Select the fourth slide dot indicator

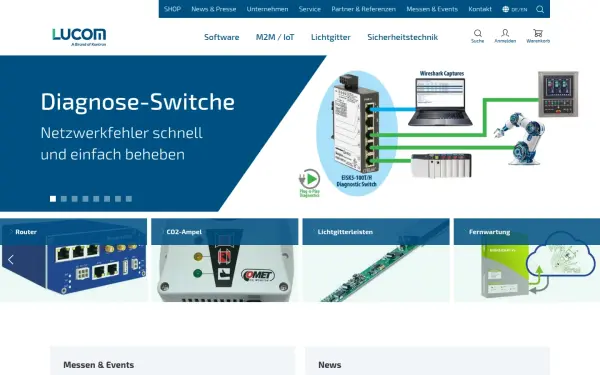(x=85, y=199)
